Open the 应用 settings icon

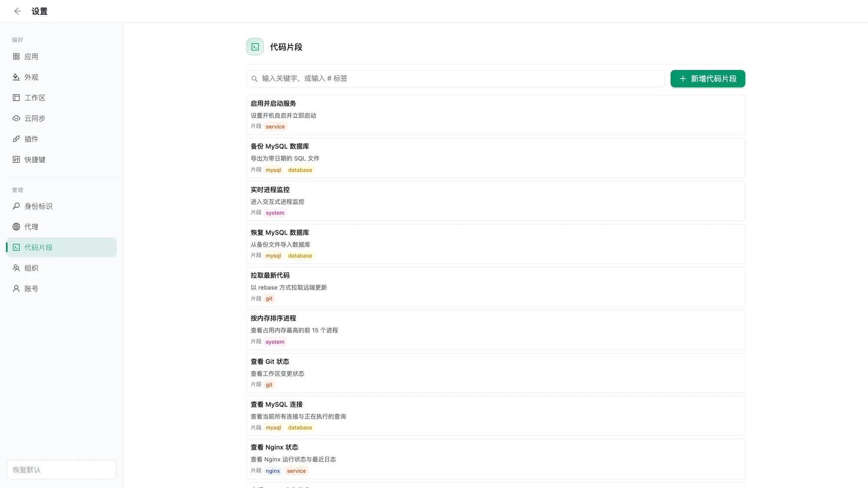pos(16,56)
